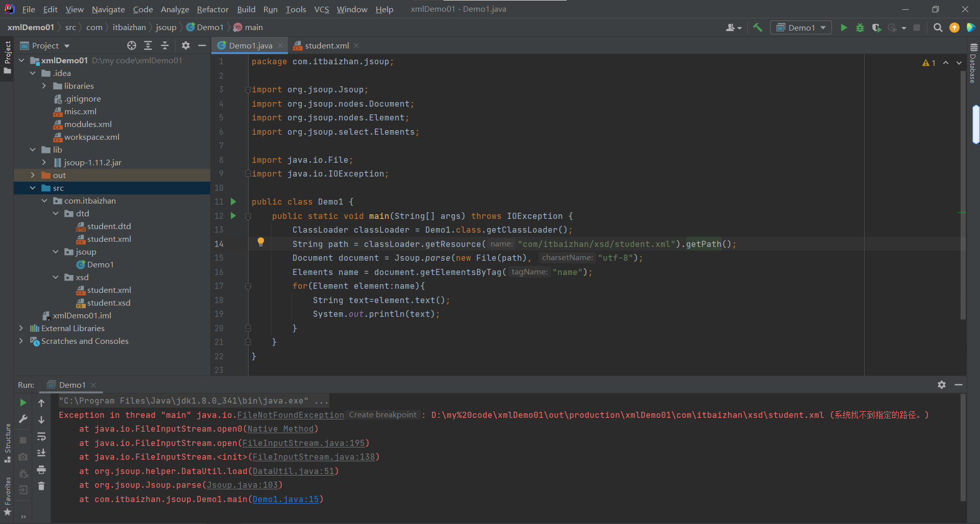980x524 pixels.
Task: Select workspace.xml in Project tree
Action: [92, 137]
